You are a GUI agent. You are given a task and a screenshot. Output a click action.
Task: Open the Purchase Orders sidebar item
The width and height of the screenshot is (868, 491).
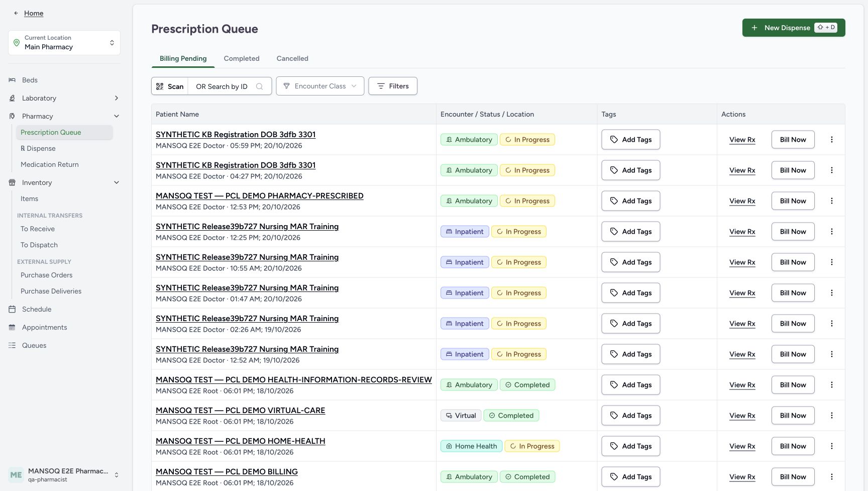[x=47, y=275]
